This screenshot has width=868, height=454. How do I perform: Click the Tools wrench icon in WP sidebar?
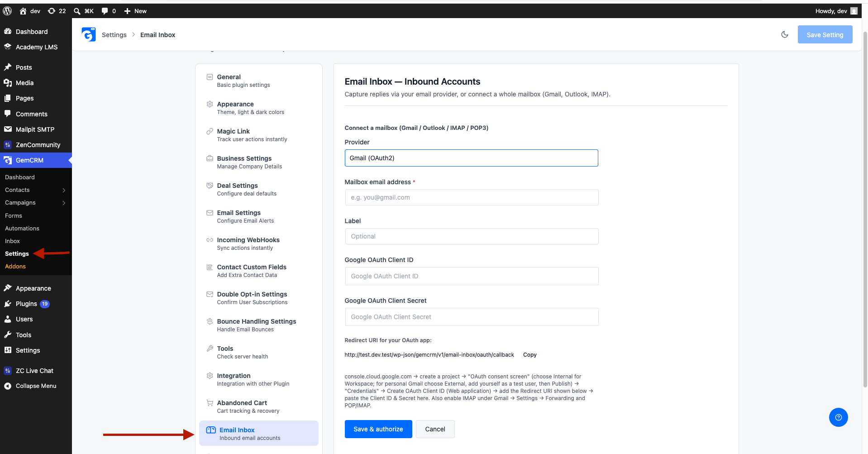[x=8, y=335]
